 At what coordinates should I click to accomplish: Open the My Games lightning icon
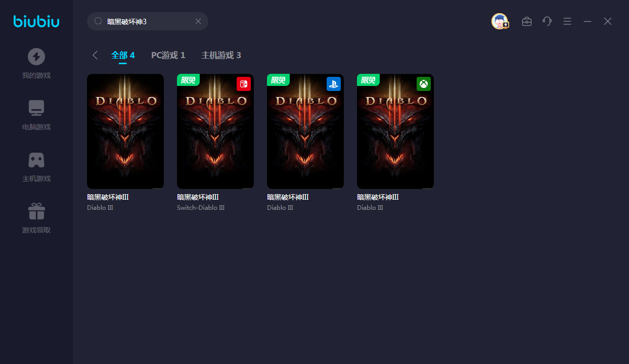click(x=36, y=57)
